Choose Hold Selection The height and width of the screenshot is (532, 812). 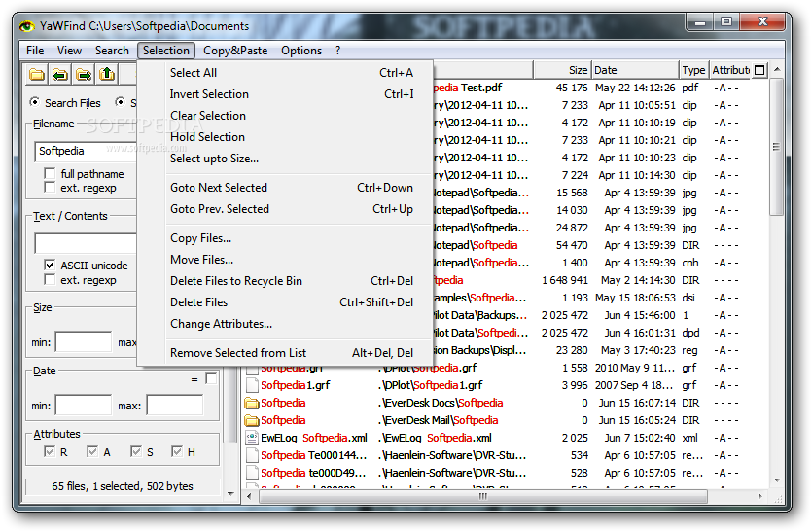tap(285, 137)
